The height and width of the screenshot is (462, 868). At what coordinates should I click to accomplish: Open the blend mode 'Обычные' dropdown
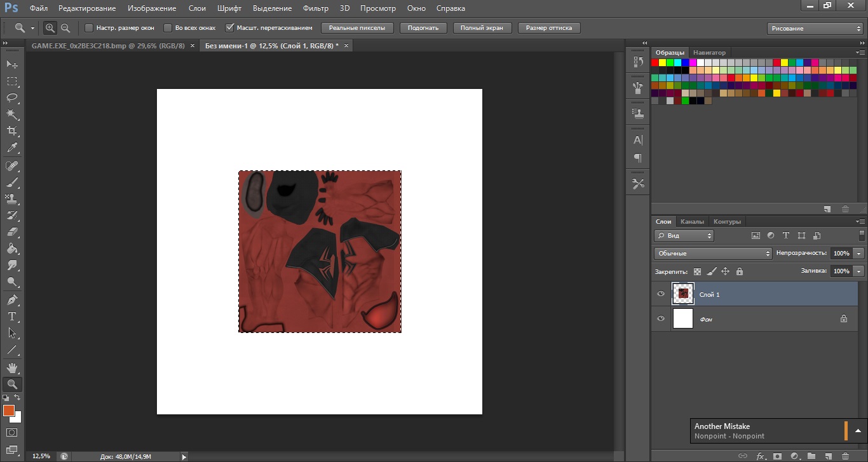tap(712, 254)
